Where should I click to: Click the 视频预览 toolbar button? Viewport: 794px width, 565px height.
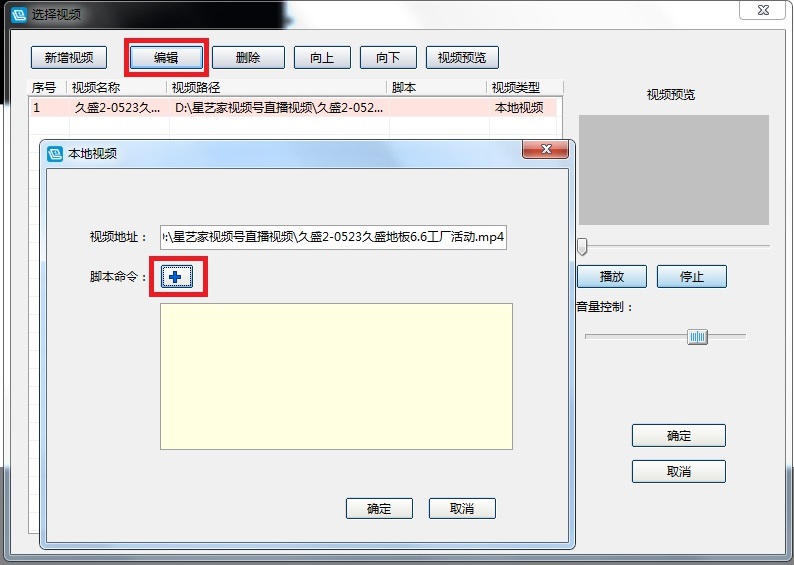click(x=462, y=58)
